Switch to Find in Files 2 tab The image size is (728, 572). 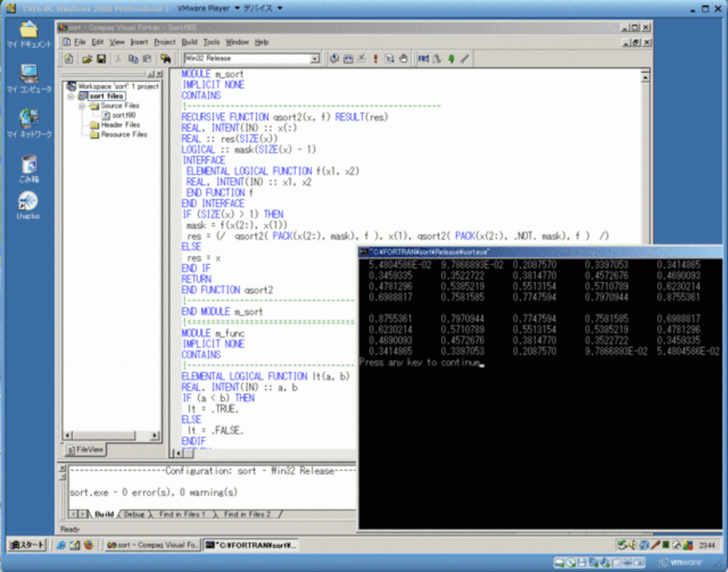pos(247,514)
